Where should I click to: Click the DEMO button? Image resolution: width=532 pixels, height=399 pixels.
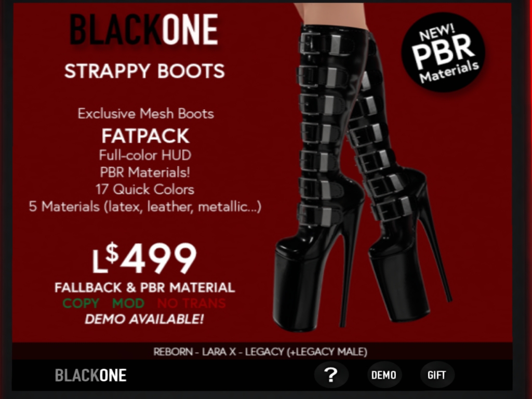[384, 375]
